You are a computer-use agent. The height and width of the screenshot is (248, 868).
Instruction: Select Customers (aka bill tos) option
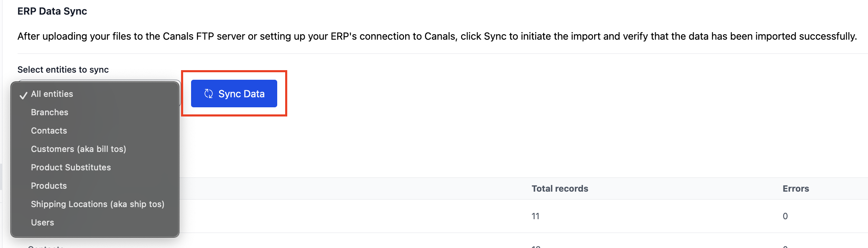tap(95, 149)
